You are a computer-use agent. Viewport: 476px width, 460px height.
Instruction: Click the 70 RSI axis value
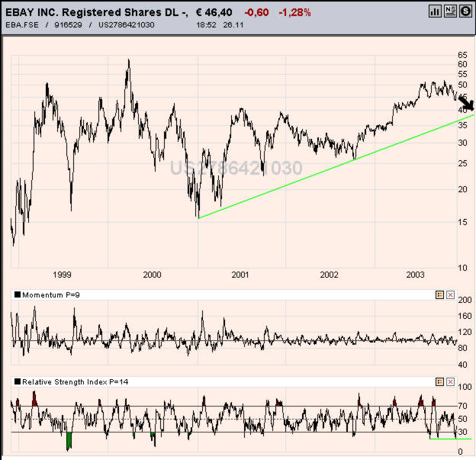point(462,406)
